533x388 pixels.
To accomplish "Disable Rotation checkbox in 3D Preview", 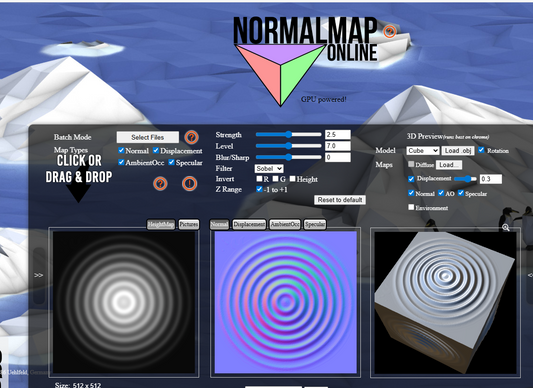I will click(481, 150).
